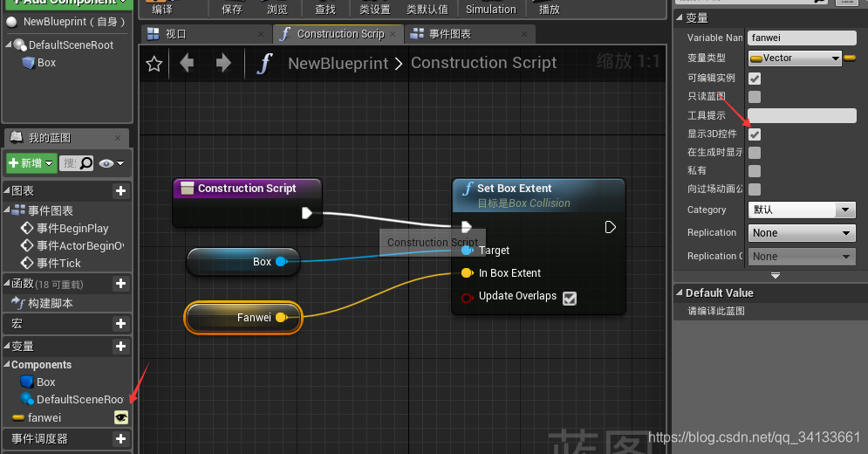Click the 查找 find toolbar button

click(x=325, y=9)
